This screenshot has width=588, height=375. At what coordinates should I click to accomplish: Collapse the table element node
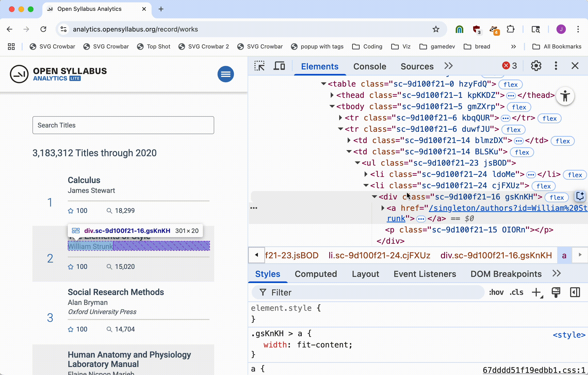click(x=324, y=84)
